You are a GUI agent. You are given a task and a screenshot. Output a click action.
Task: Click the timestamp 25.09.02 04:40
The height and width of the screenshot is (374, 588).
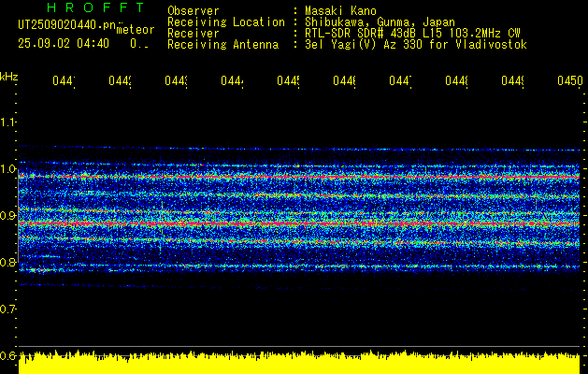tap(64, 44)
